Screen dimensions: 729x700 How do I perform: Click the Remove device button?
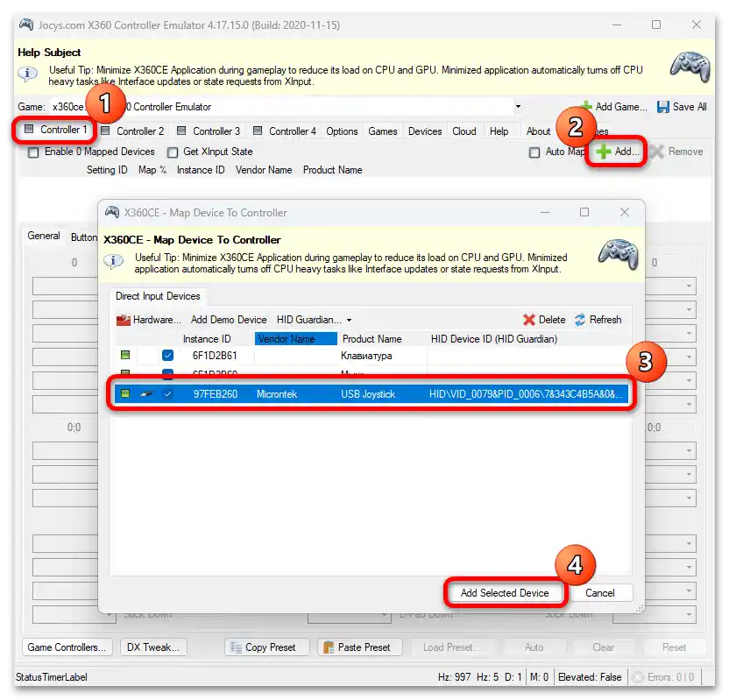point(676,152)
